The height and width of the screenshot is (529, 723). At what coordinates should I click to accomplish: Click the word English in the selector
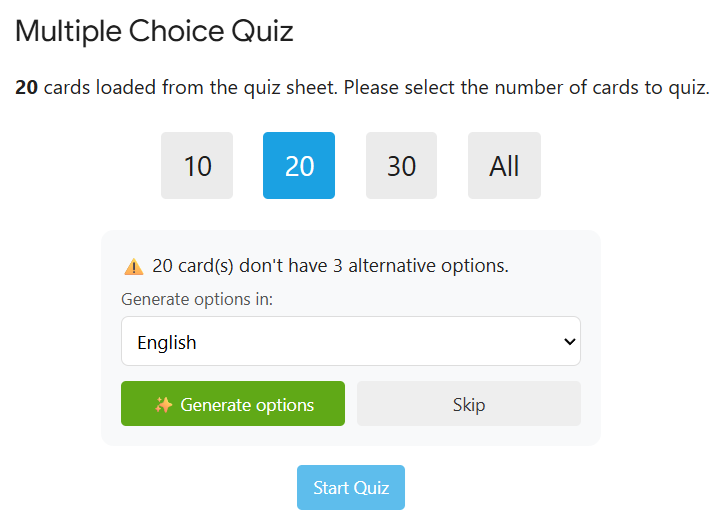pyautogui.click(x=167, y=343)
